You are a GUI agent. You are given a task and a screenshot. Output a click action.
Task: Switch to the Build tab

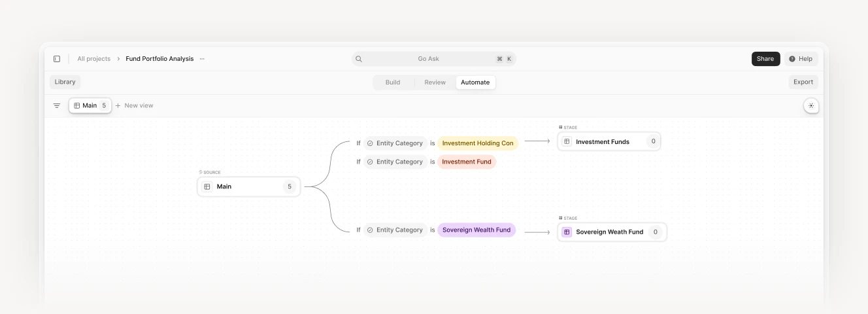point(393,82)
